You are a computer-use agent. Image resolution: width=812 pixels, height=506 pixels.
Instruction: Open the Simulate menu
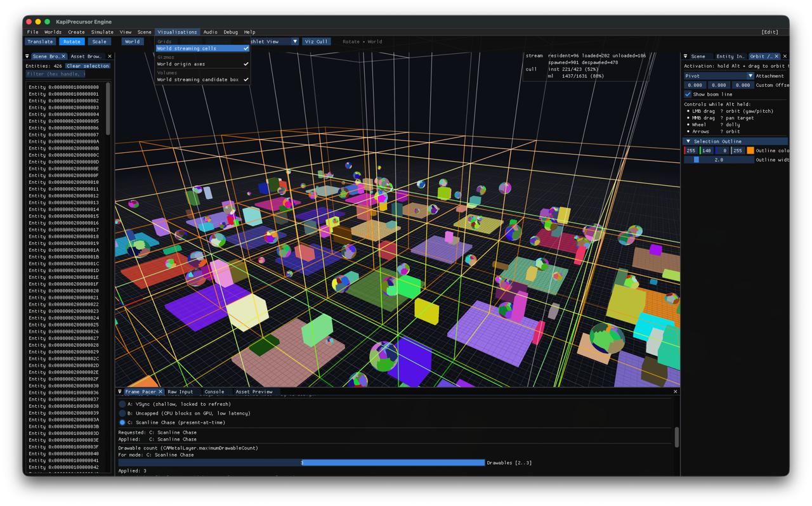click(x=102, y=32)
